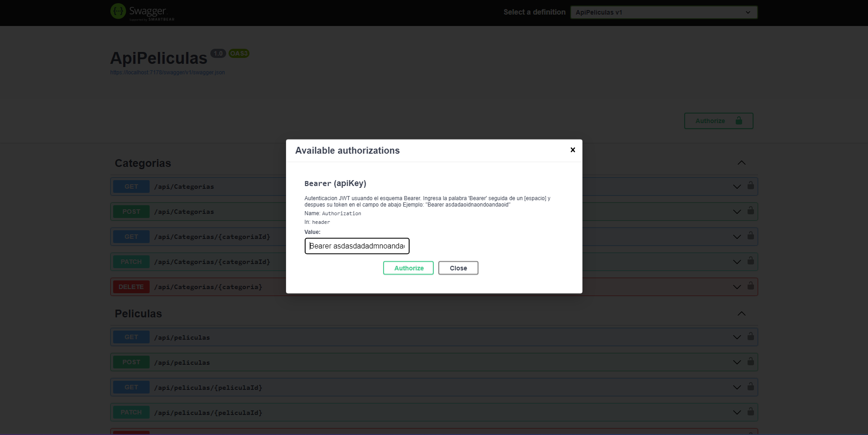
Task: Open the swagger.json link under the title
Action: pyautogui.click(x=167, y=72)
